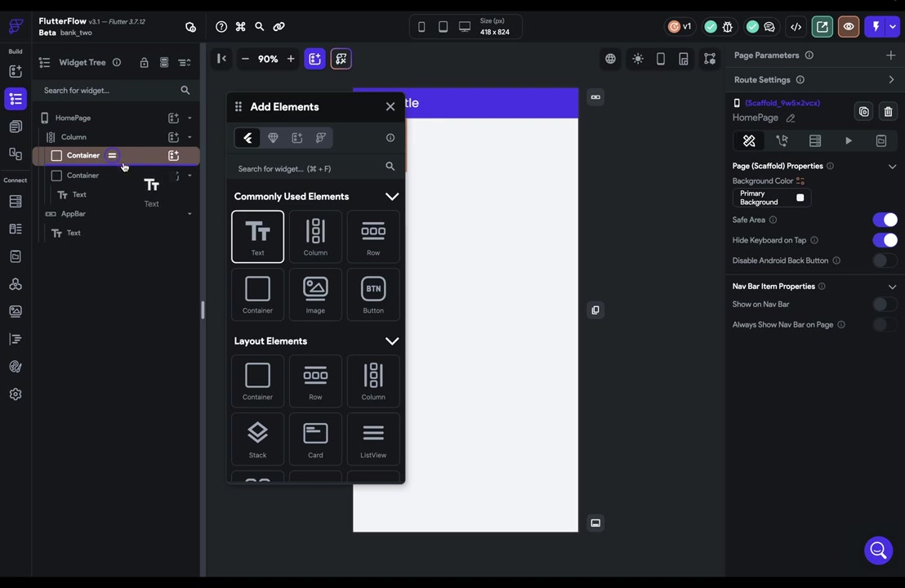Select the diamond components tab in Add Elements
This screenshot has height=588, width=905.
[x=273, y=138]
